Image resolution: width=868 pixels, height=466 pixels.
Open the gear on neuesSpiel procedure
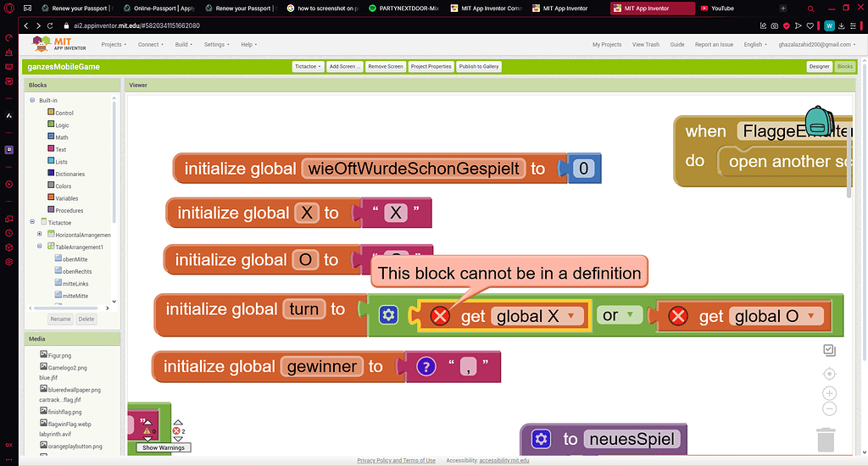pos(541,439)
